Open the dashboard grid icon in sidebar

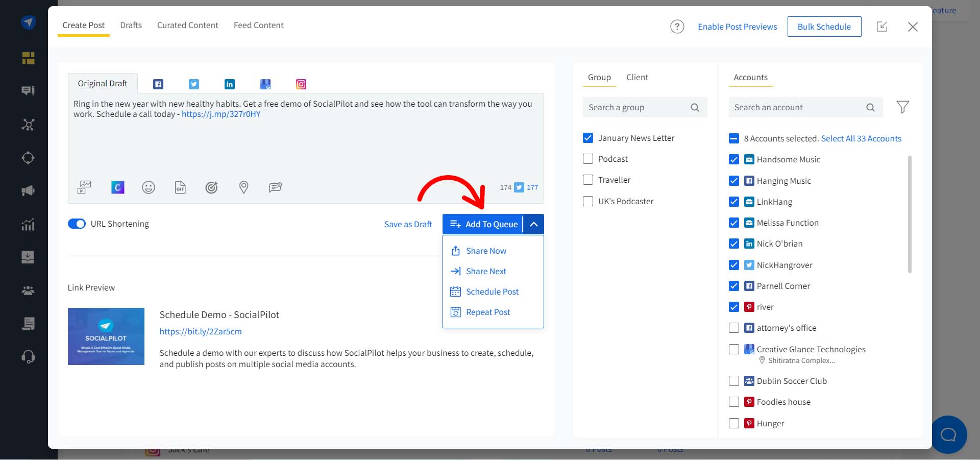point(28,58)
